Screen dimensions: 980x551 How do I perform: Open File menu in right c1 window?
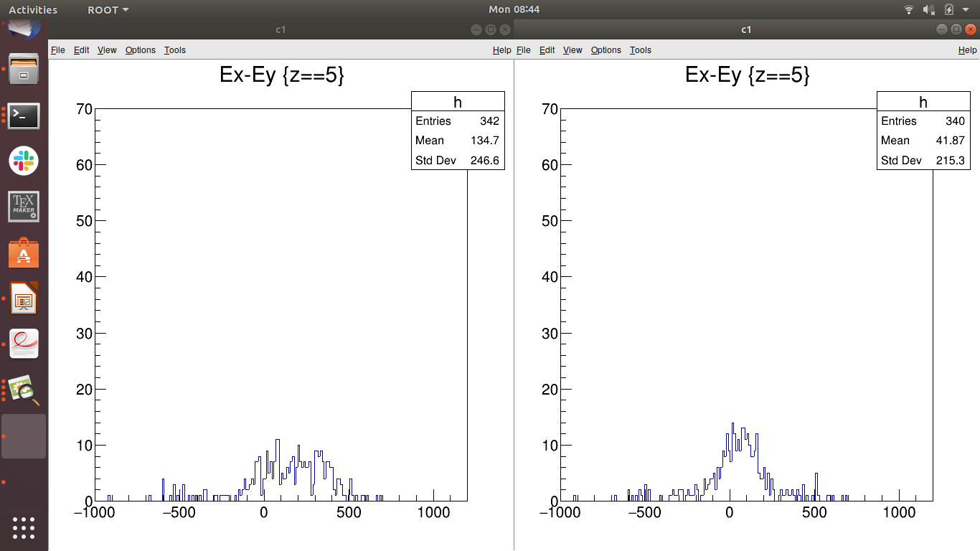click(524, 50)
